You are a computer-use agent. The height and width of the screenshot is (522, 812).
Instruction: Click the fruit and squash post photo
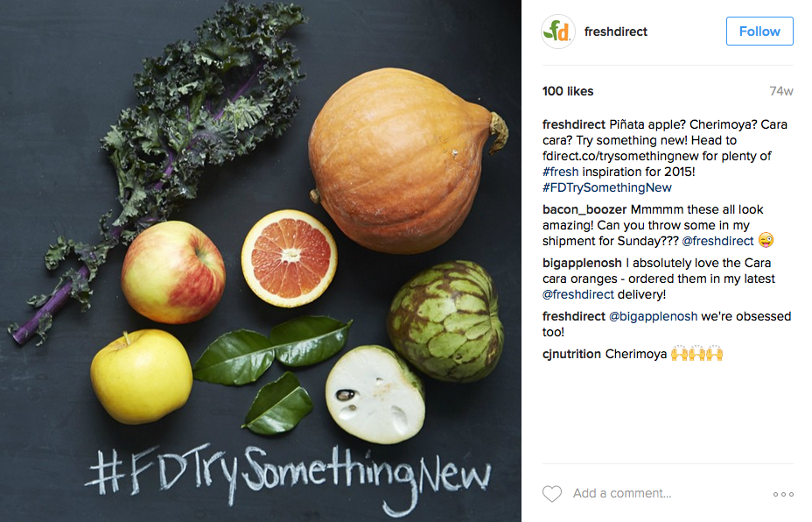point(261,261)
